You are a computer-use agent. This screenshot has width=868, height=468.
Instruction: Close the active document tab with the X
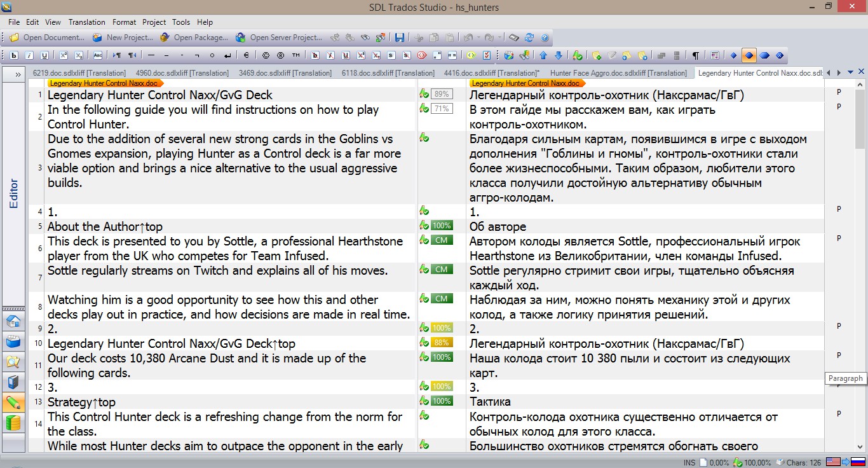tap(861, 72)
